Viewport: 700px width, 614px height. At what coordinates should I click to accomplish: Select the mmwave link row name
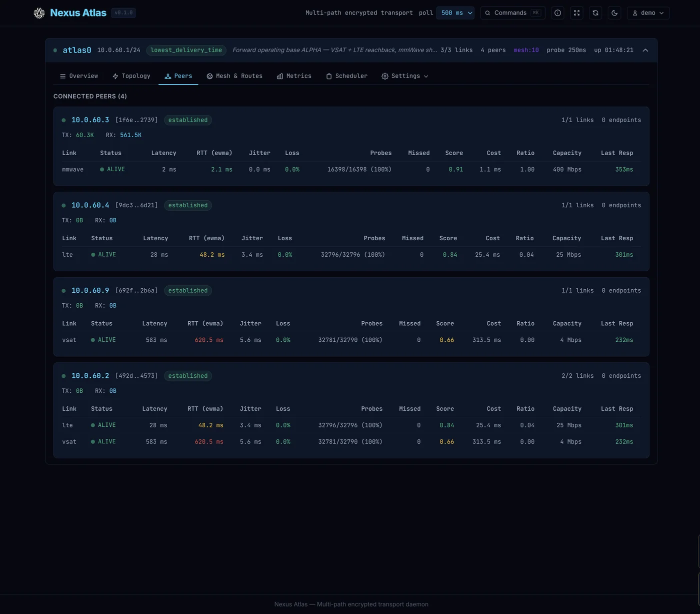coord(73,170)
